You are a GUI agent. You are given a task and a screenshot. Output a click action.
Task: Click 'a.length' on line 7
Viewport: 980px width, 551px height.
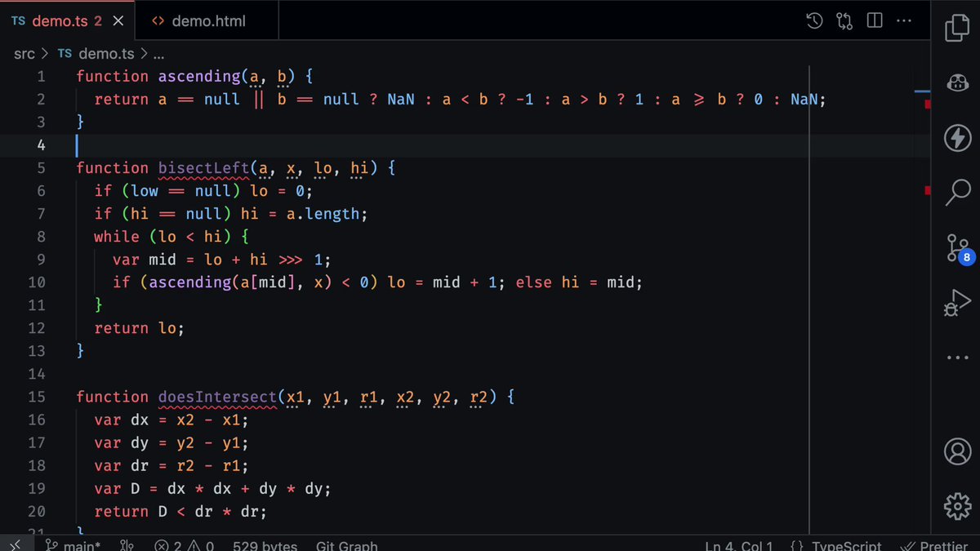coord(323,214)
